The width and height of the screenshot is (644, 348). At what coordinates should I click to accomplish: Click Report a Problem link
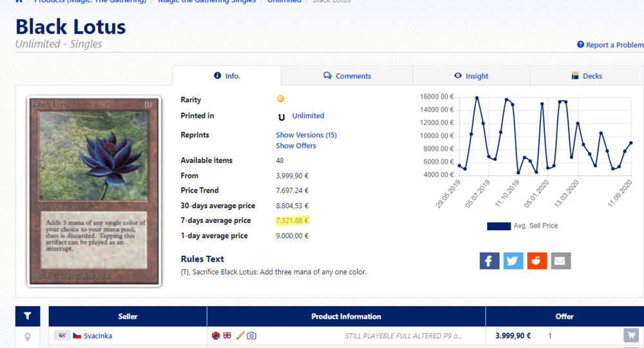[x=610, y=45]
